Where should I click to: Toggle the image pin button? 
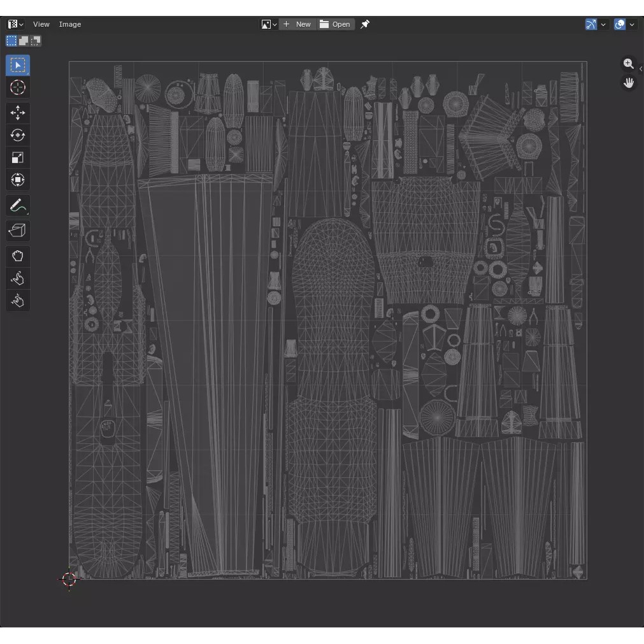pyautogui.click(x=364, y=24)
